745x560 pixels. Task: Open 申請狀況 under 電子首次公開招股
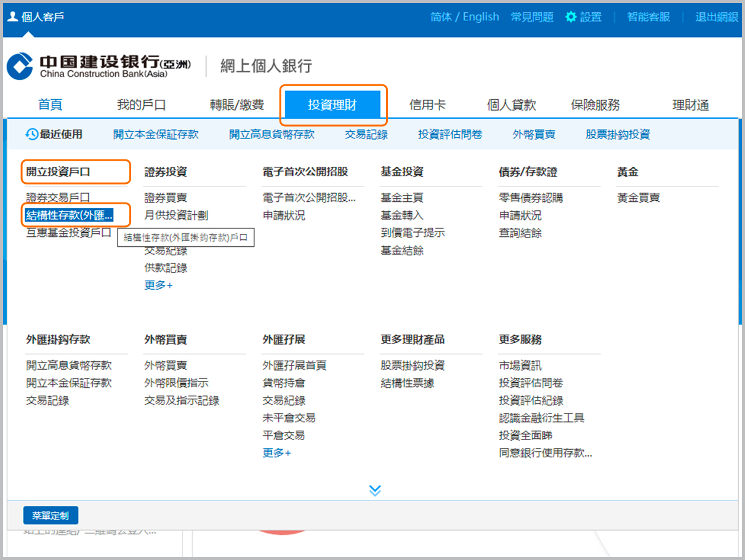284,215
